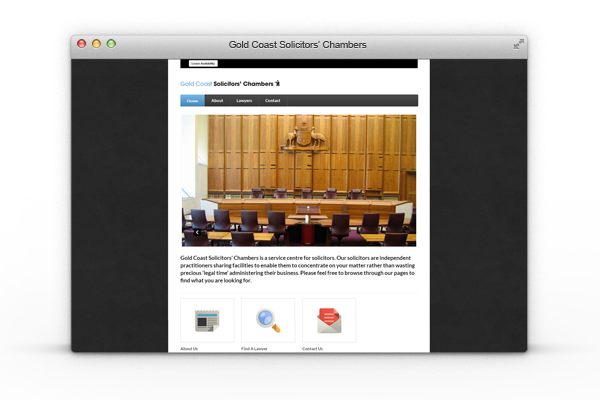Open the Find A Lawyer text link

[x=254, y=349]
